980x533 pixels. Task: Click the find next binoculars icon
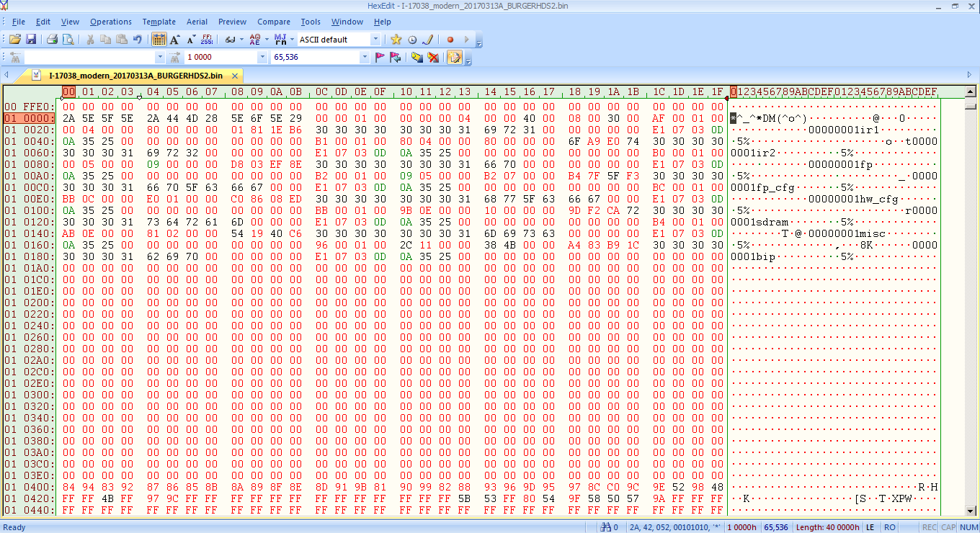point(174,57)
